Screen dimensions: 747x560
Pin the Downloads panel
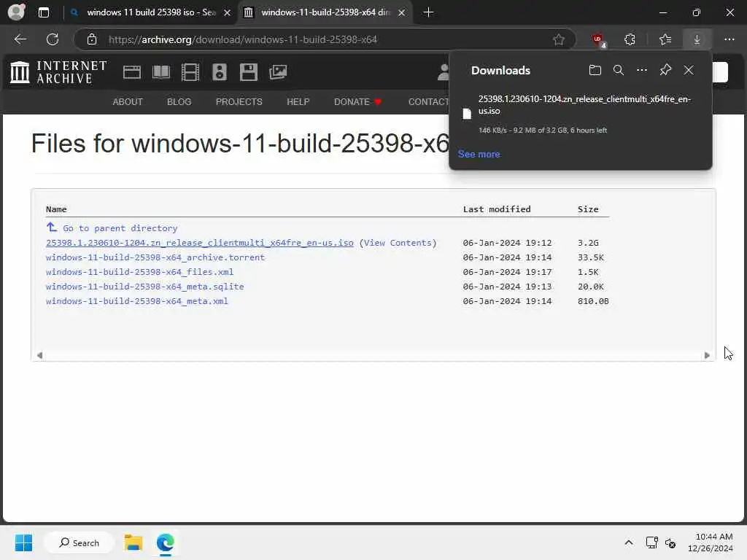pyautogui.click(x=665, y=70)
